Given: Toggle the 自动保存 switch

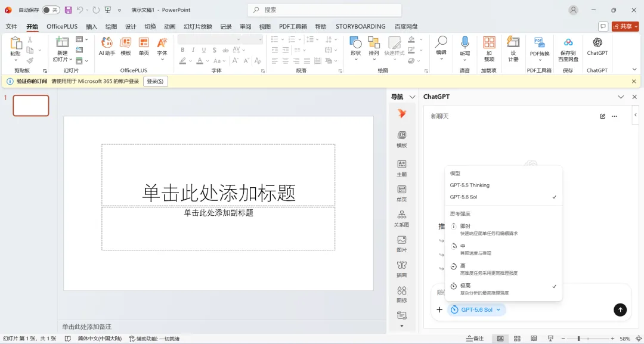Looking at the screenshot, I should coord(51,10).
